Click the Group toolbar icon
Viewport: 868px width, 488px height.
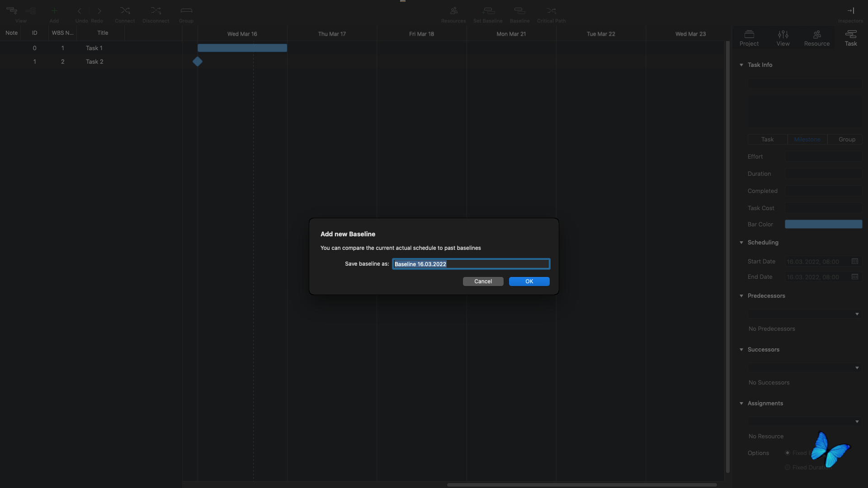tap(186, 11)
